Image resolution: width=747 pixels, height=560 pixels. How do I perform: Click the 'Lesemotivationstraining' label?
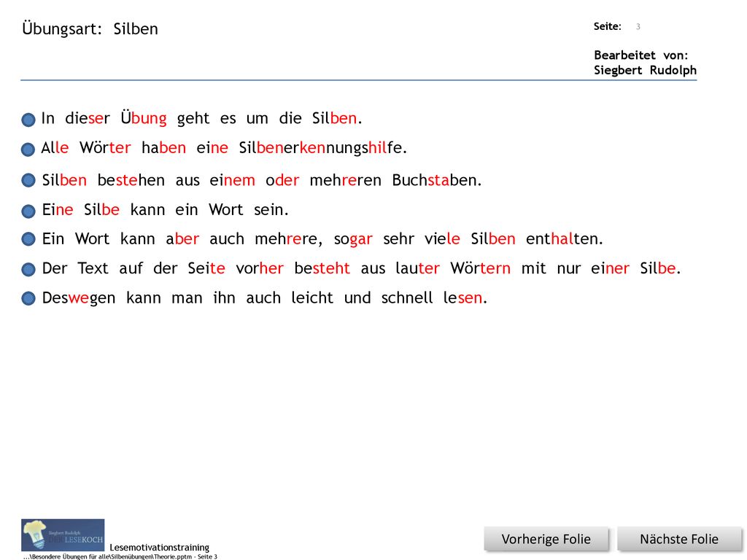tap(160, 547)
